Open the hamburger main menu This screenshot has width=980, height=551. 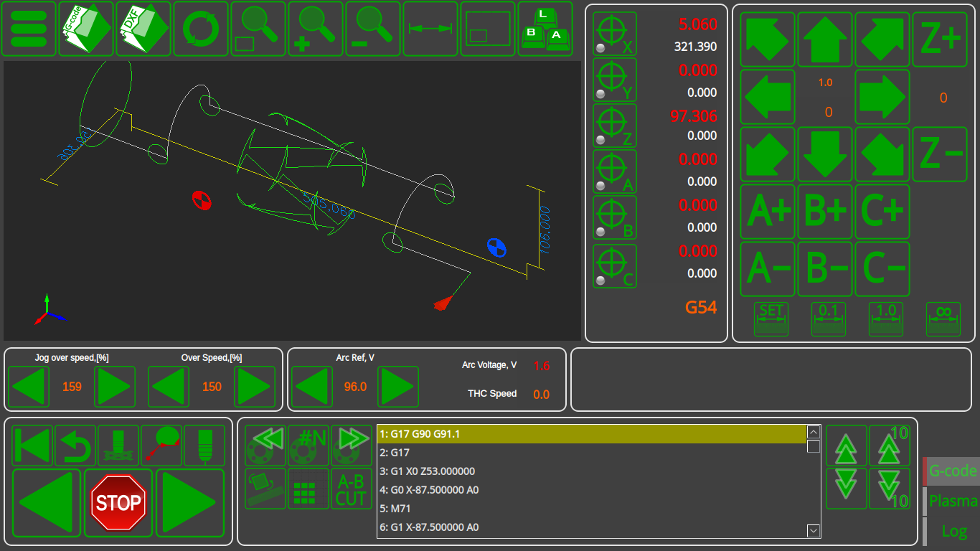[29, 29]
